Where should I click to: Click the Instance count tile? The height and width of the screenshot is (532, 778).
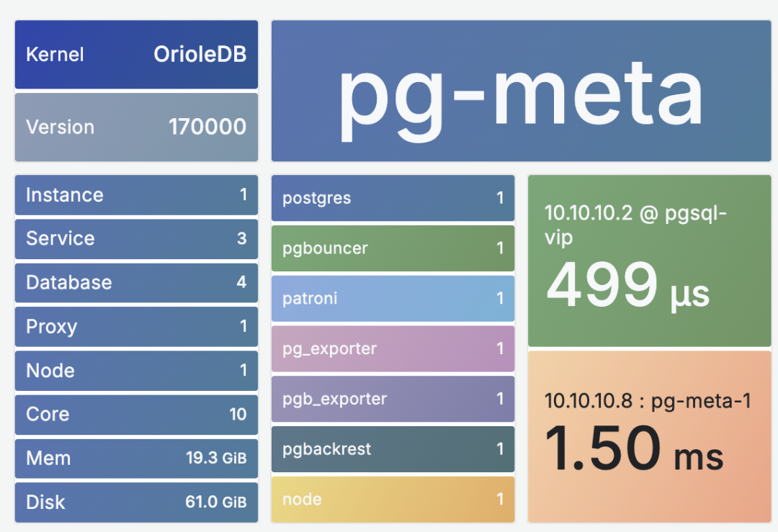click(136, 195)
